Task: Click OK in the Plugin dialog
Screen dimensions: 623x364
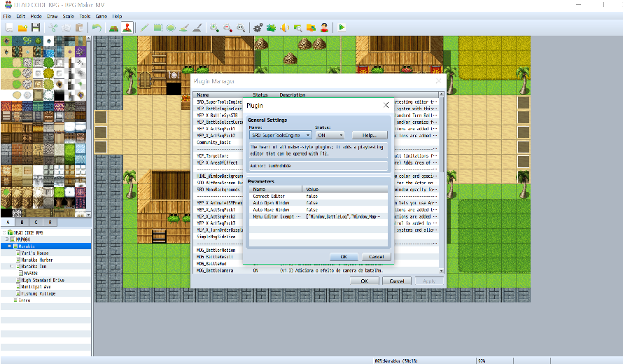Action: (x=344, y=257)
